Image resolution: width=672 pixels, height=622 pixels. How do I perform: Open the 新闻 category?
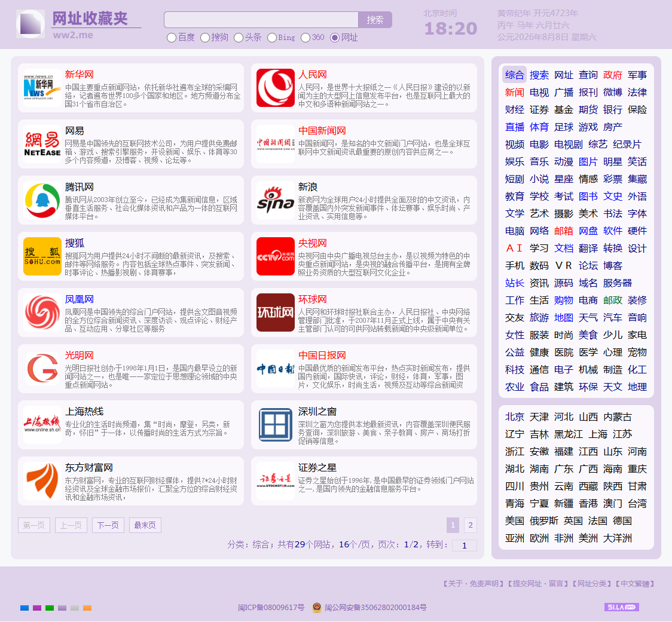tap(514, 93)
